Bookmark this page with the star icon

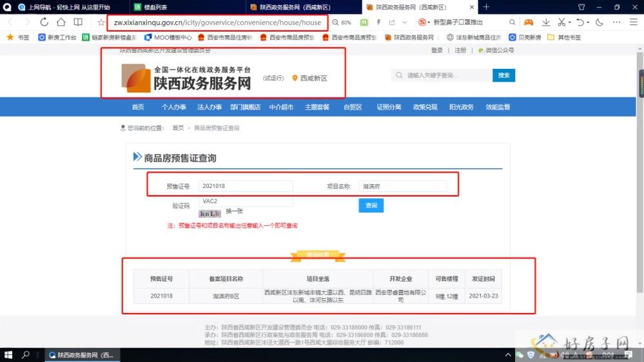(x=101, y=22)
